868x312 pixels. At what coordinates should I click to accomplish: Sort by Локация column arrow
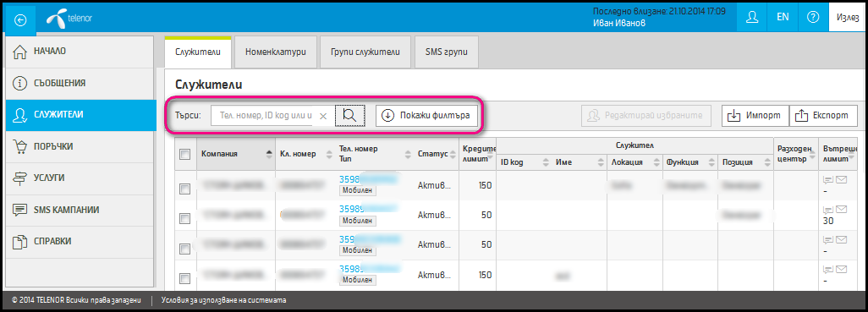coord(656,162)
